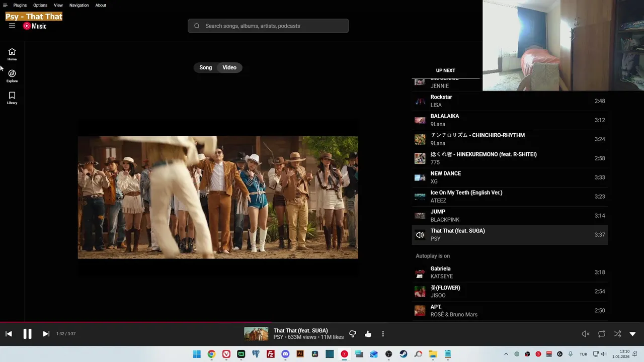644x362 pixels.
Task: Play Gabriela by KATSEYE from autoplay
Action: (510, 273)
